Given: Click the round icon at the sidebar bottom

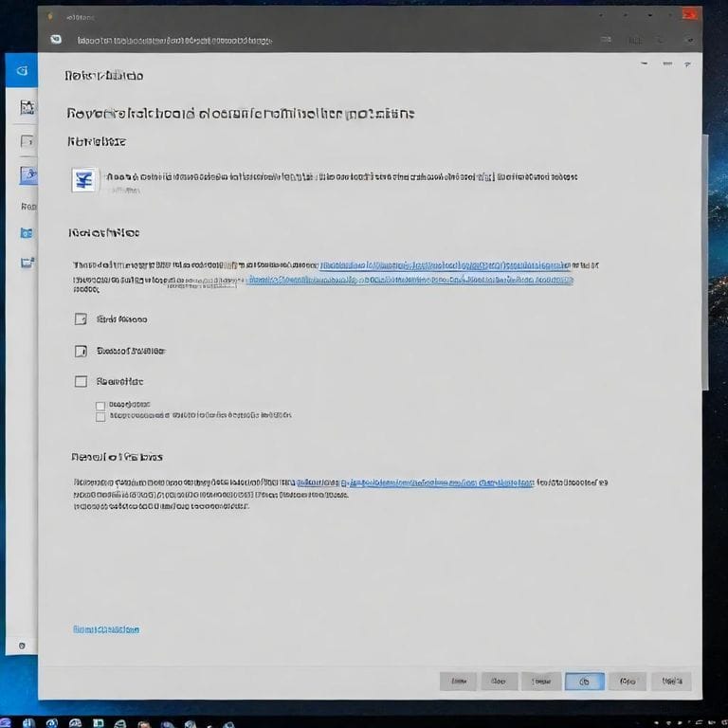Looking at the screenshot, I should tap(22, 646).
